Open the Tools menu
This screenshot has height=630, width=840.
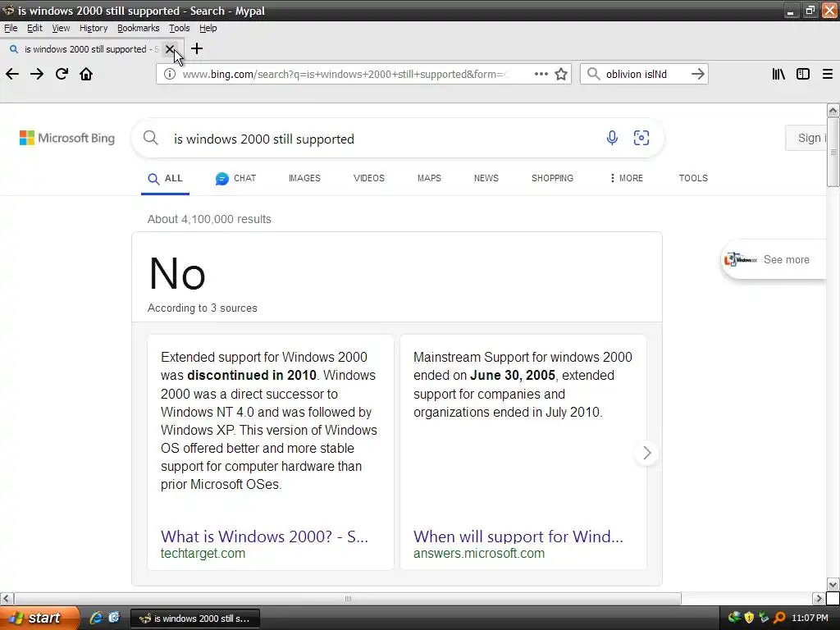(180, 28)
